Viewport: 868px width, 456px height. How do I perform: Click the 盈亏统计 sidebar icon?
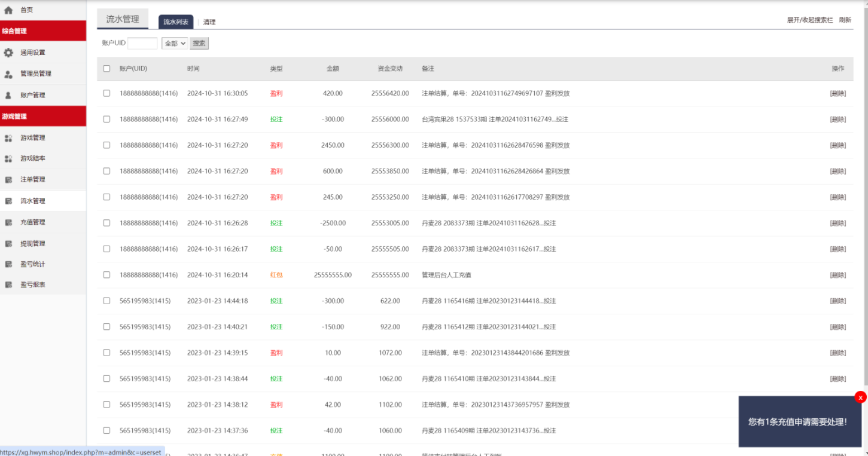[8, 264]
